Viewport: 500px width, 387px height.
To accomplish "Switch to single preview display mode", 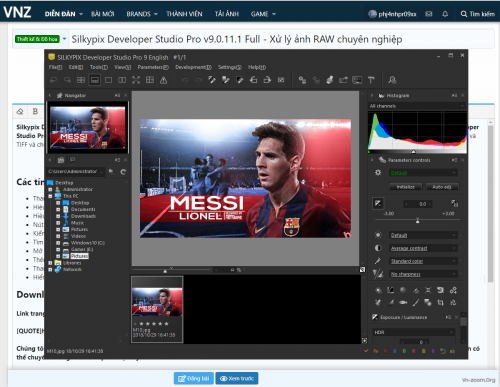I will point(108,80).
